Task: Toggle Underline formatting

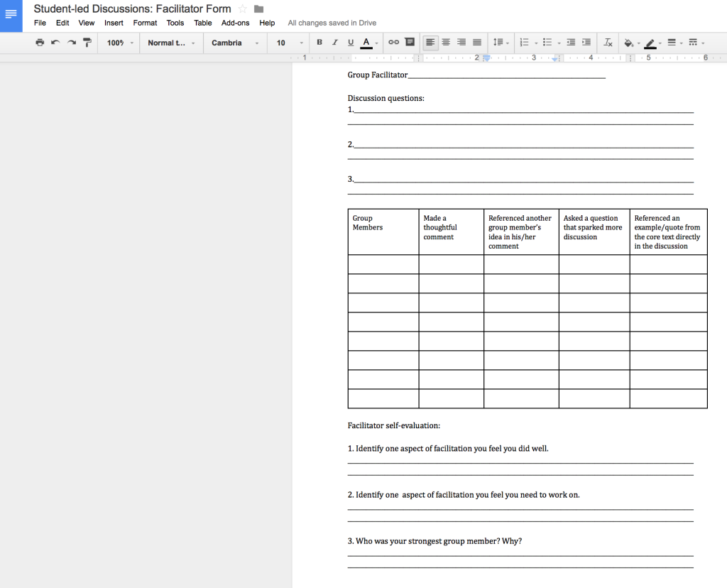Action: point(351,43)
